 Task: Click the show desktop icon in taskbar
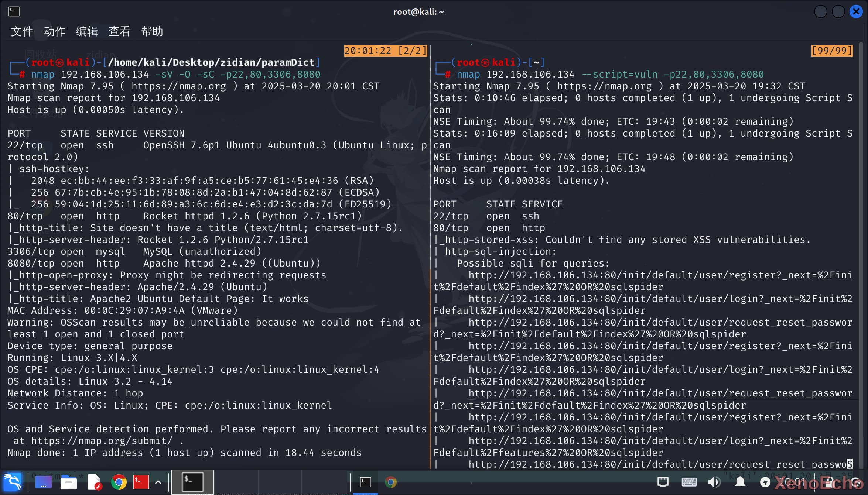(43, 482)
